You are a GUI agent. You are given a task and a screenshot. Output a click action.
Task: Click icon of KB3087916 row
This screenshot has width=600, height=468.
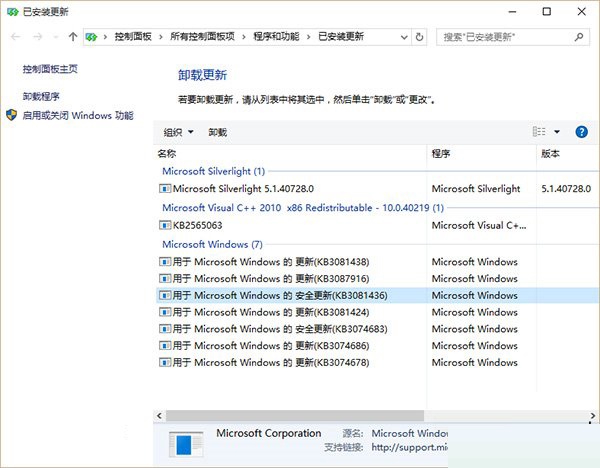click(x=165, y=279)
